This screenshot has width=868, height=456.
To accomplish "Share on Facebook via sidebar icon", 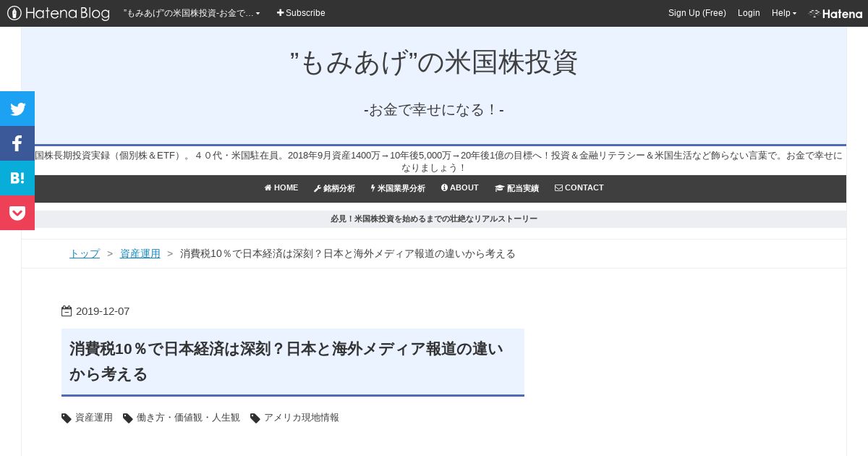I will point(17,143).
